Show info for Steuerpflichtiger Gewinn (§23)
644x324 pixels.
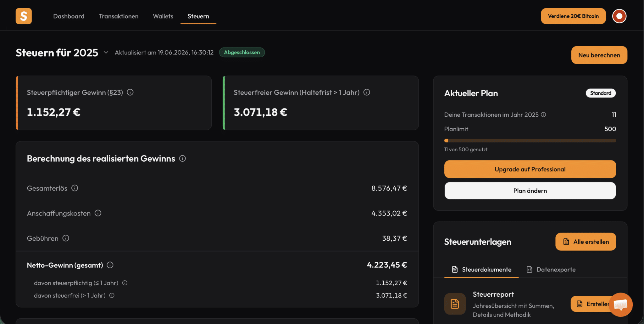tap(130, 92)
